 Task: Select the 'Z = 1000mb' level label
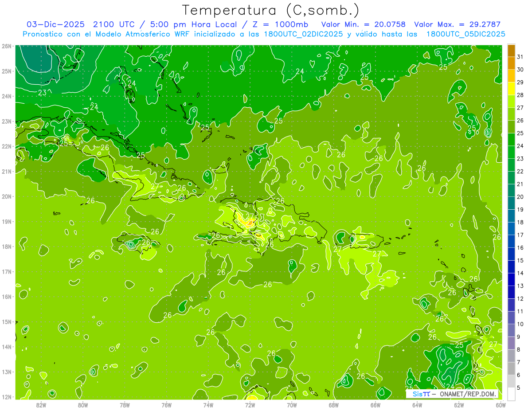[x=281, y=24]
